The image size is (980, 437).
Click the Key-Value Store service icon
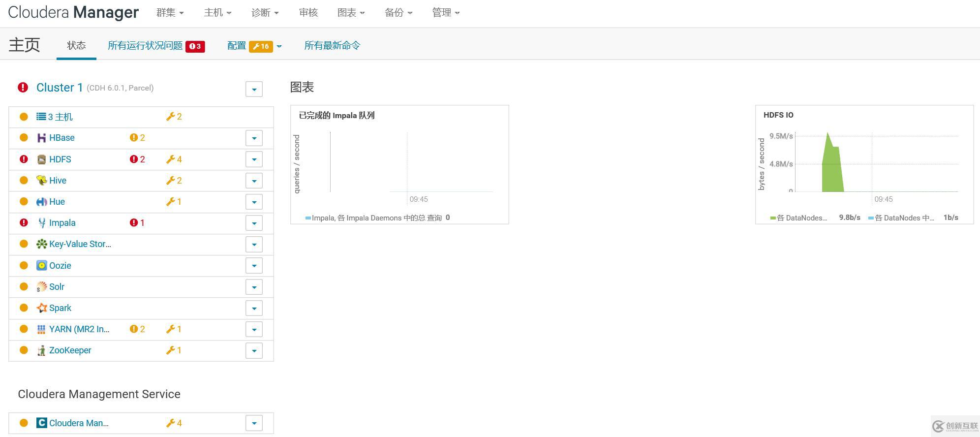tap(42, 244)
